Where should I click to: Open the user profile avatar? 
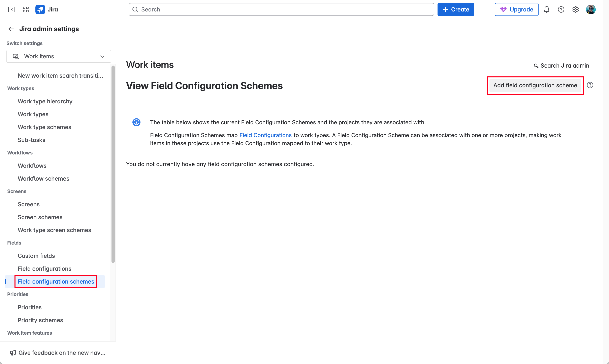coord(591,10)
